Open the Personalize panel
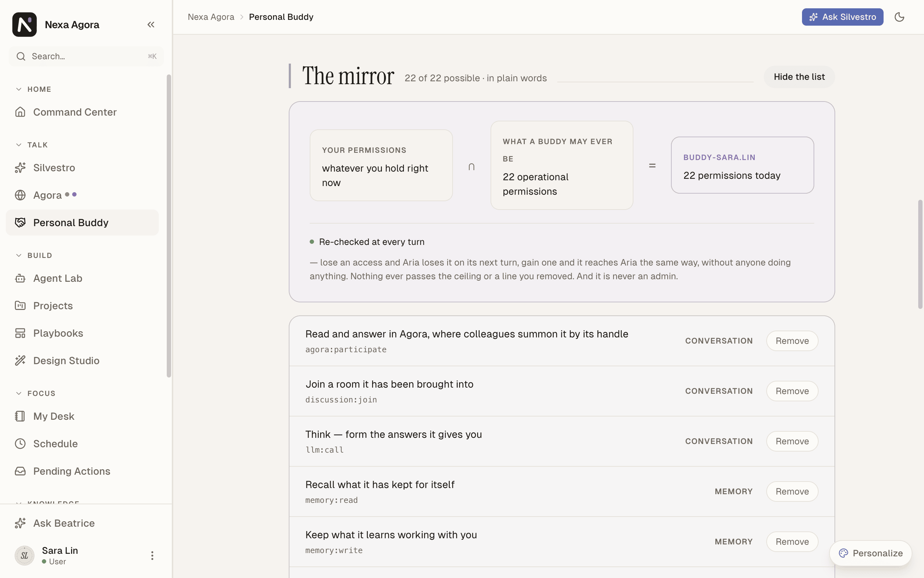This screenshot has height=578, width=924. coord(871,553)
